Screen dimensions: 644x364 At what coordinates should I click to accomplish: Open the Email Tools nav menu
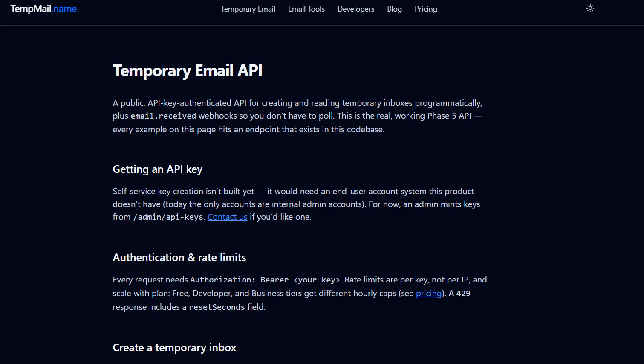306,9
